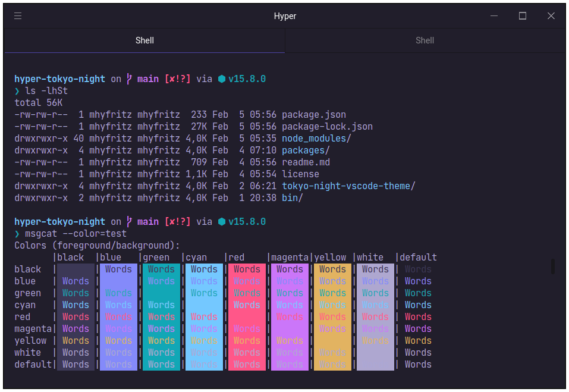Click the 'ls -lhSt' command text
The height and width of the screenshot is (392, 569).
pyautogui.click(x=46, y=91)
